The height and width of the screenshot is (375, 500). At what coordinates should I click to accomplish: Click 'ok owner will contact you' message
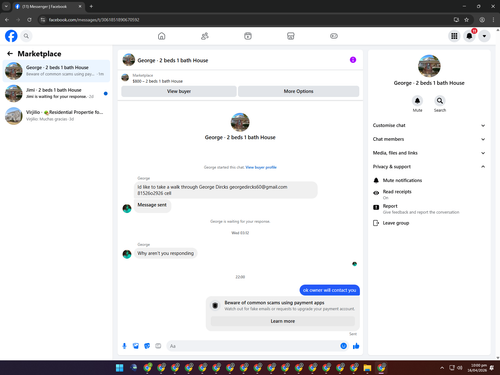point(329,290)
